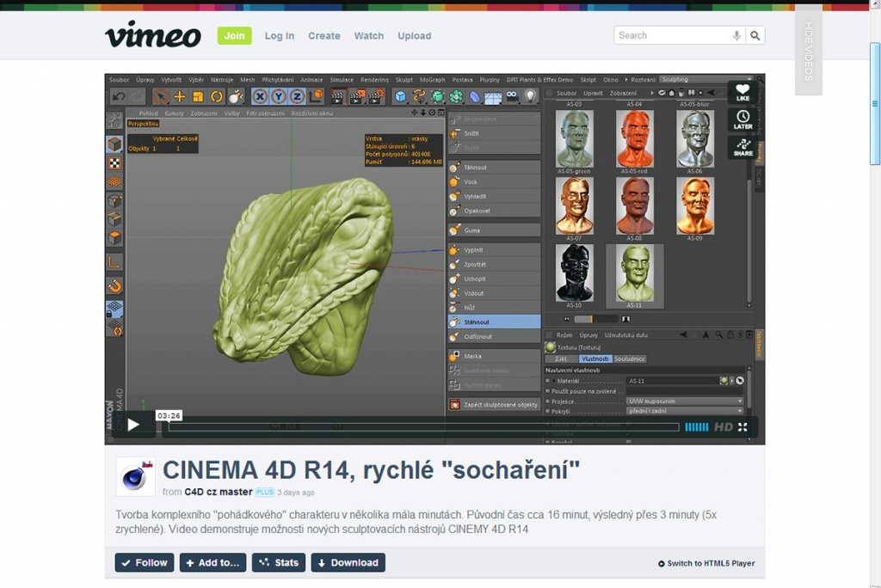The width and height of the screenshot is (881, 588).
Task: Open the Upload link in header
Action: pyautogui.click(x=415, y=35)
